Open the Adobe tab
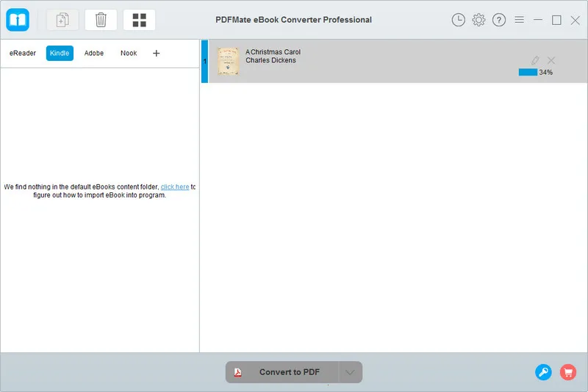Screen dimensions: 588x392 tap(94, 53)
